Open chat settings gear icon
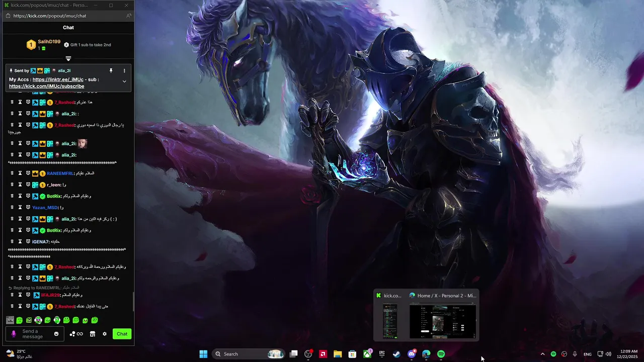Viewport: 644px width, 362px height. click(x=105, y=334)
